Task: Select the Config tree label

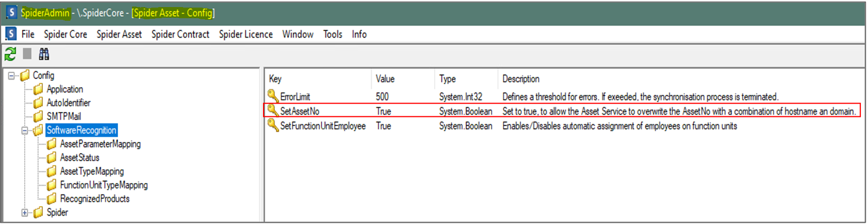Action: (x=44, y=75)
